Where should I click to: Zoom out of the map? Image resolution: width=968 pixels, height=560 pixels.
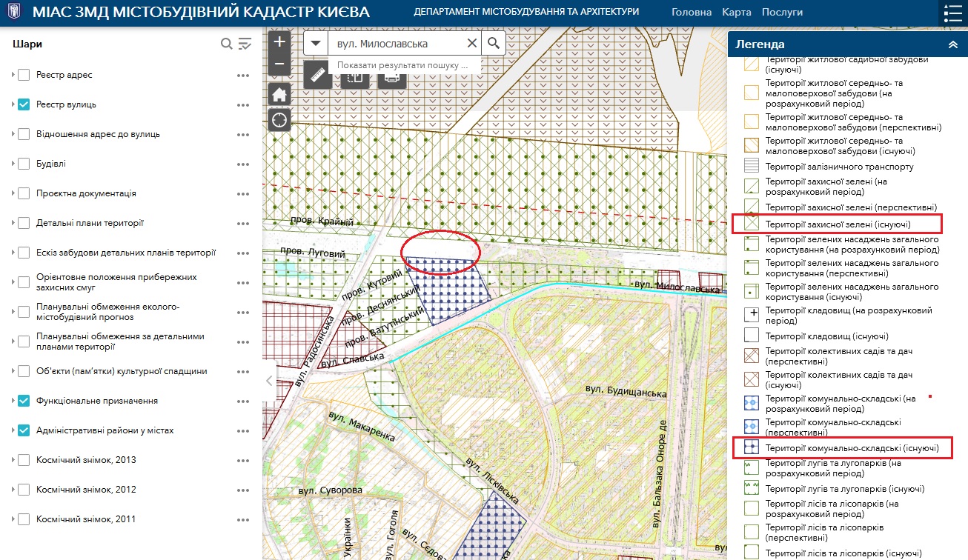coord(279,64)
